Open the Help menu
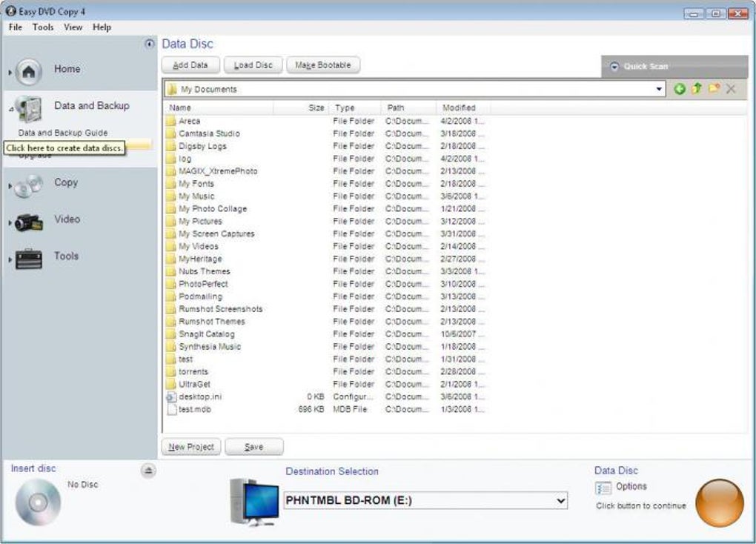Viewport: 756px width, 544px height. tap(102, 27)
